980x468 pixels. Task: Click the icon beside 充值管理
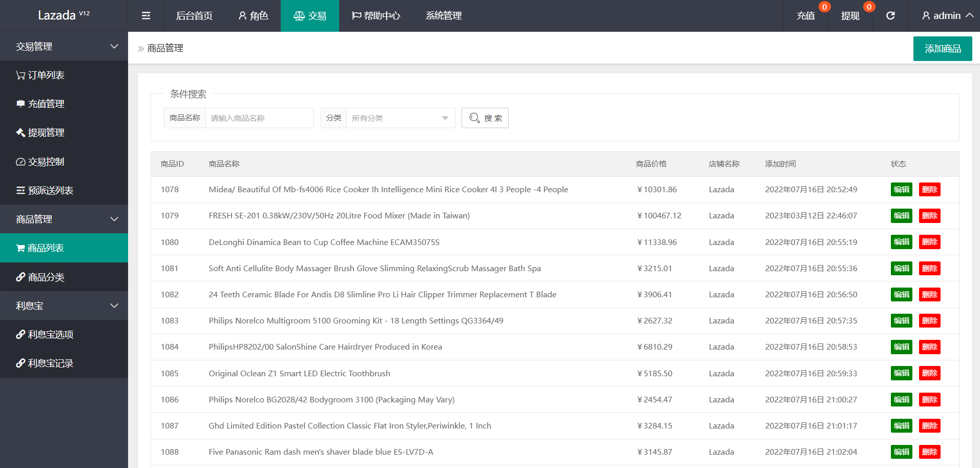tap(20, 104)
